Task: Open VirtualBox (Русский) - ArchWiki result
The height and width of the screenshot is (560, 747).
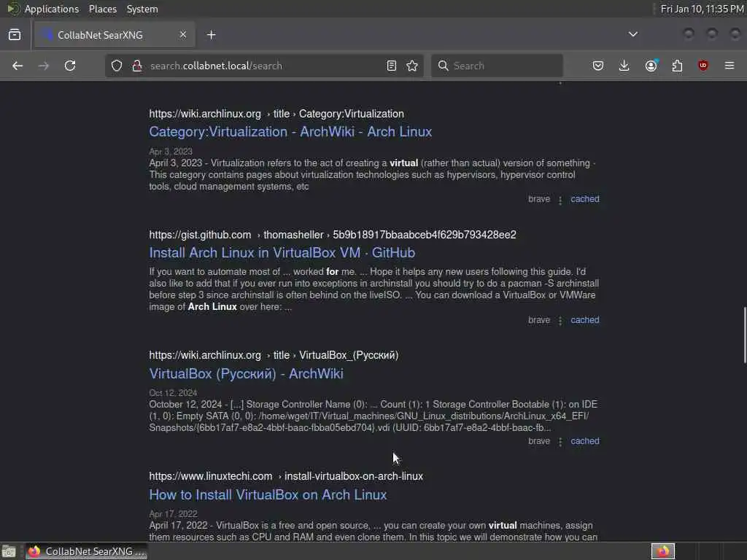Action: pos(247,374)
